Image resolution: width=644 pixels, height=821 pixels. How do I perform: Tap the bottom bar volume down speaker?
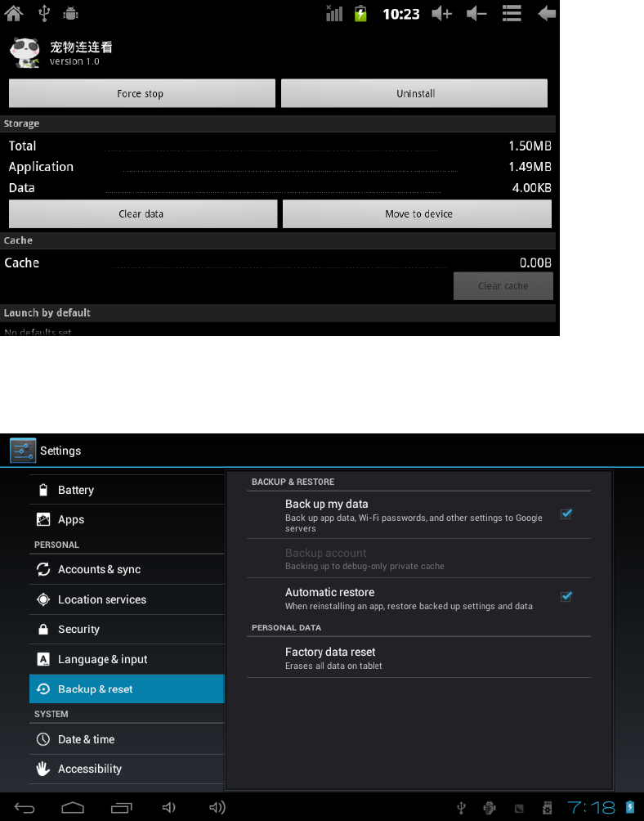(x=169, y=807)
